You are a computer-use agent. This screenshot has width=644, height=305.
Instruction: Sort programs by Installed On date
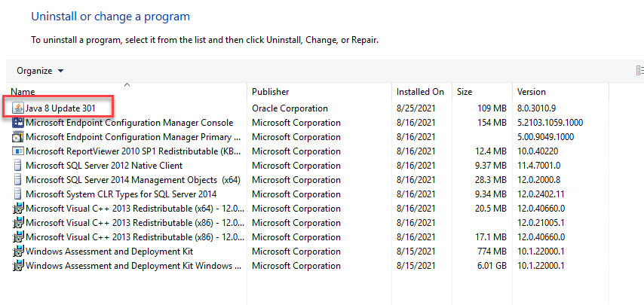tap(420, 92)
